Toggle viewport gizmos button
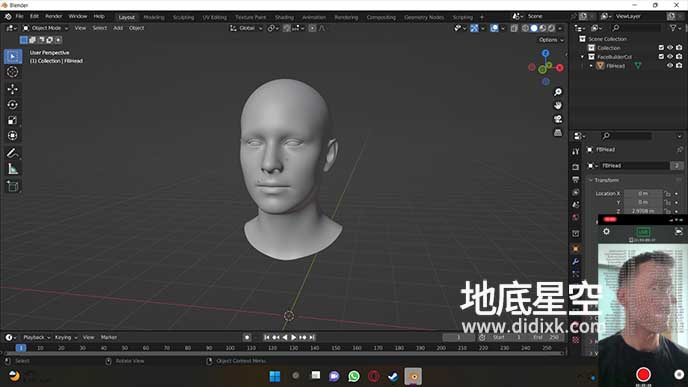Screen dimensions: 688x387 (x=474, y=28)
